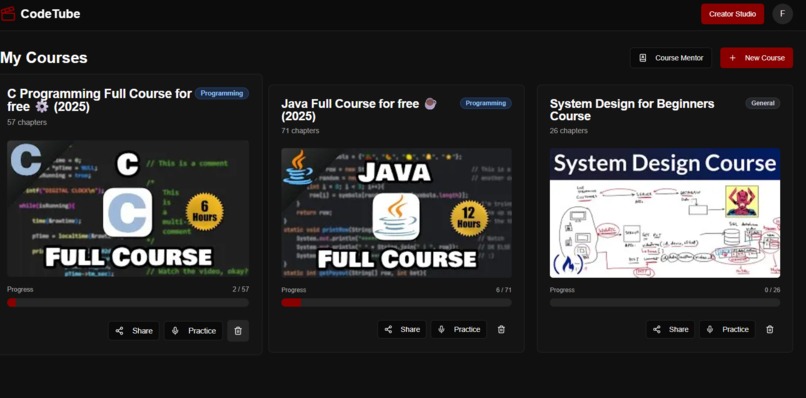Share the C Programming course
Screen dimensions: 806x398
tap(134, 331)
